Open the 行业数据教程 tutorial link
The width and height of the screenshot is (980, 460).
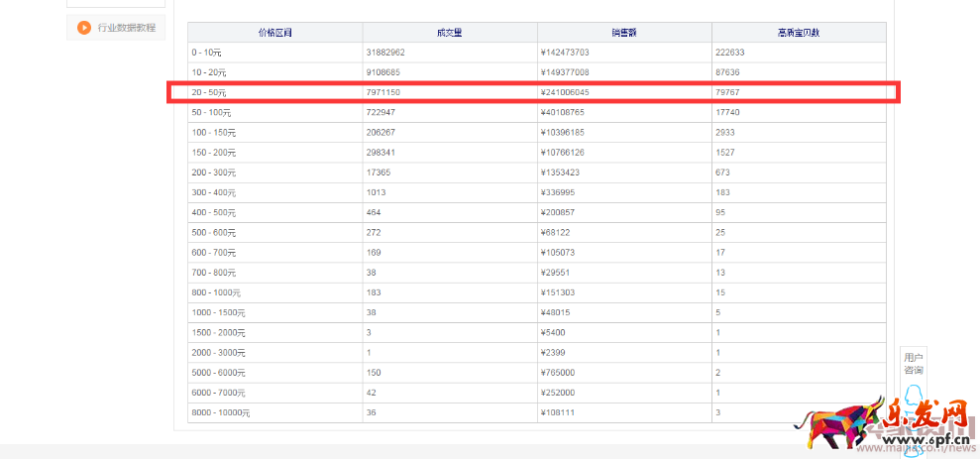tap(126, 28)
